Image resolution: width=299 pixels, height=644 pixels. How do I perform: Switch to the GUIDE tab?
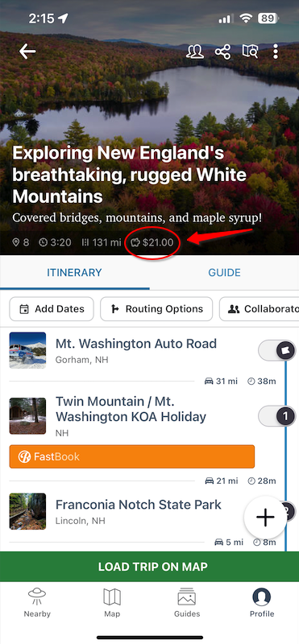tap(224, 273)
